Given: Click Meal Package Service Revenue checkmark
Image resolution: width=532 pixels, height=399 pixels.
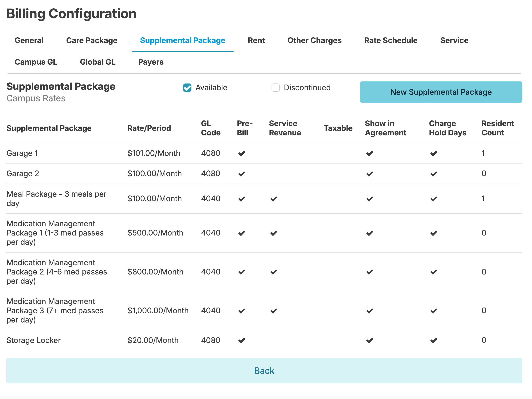Looking at the screenshot, I should 273,199.
